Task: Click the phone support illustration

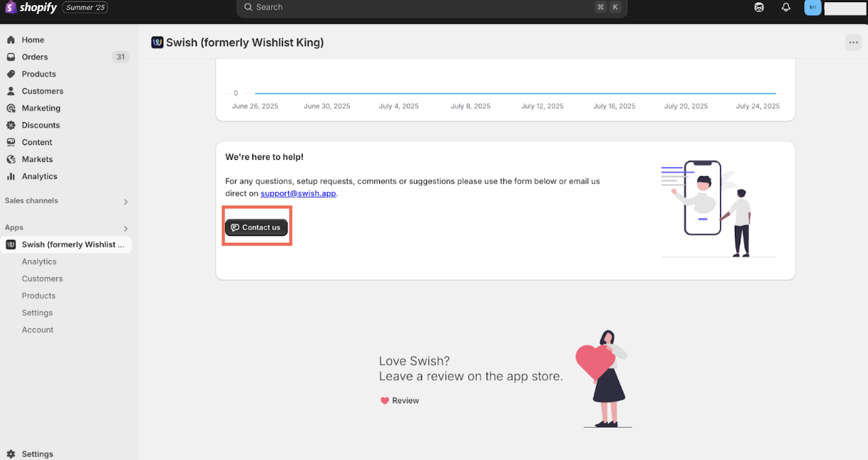Action: [718, 209]
